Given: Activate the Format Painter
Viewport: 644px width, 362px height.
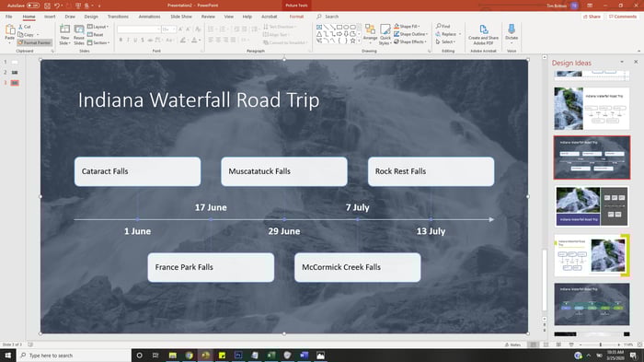Looking at the screenshot, I should (35, 42).
